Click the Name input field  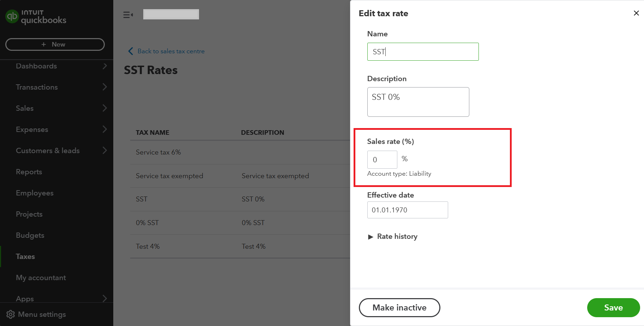coord(423,52)
